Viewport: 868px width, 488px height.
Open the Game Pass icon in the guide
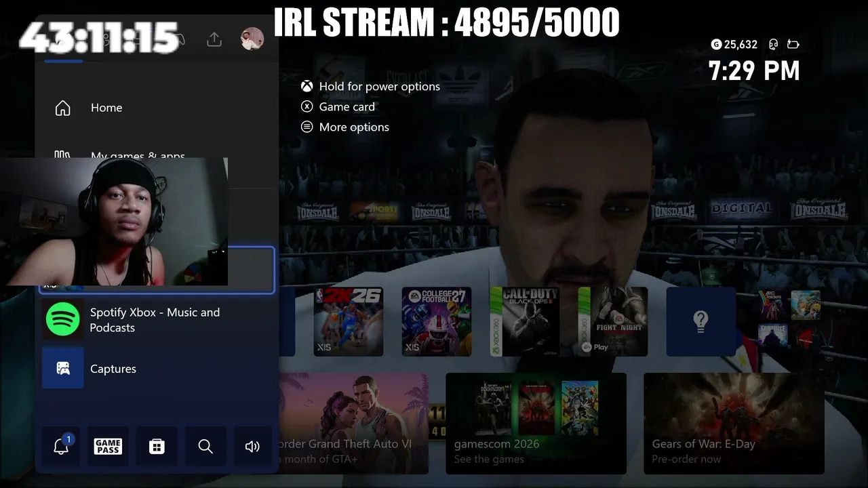coord(108,446)
